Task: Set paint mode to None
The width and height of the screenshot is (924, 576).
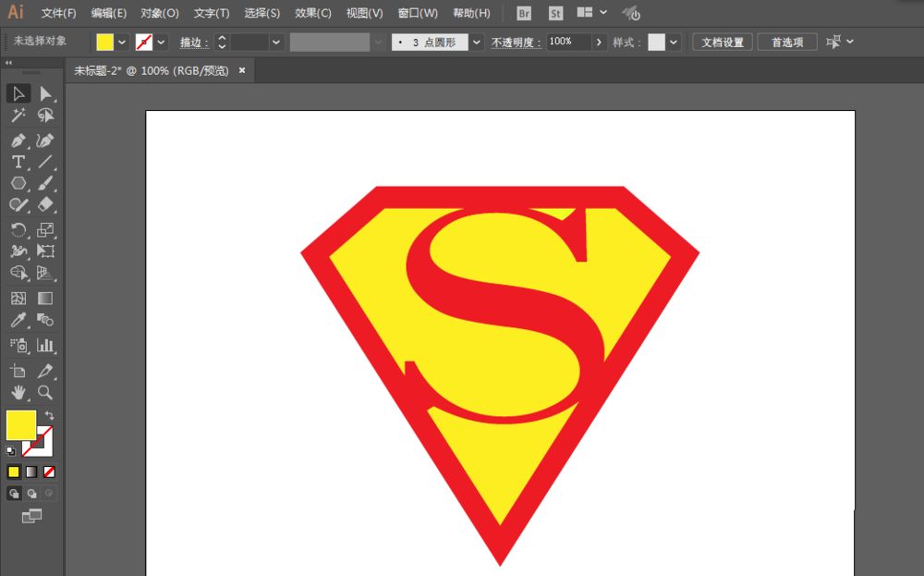Action: point(50,472)
